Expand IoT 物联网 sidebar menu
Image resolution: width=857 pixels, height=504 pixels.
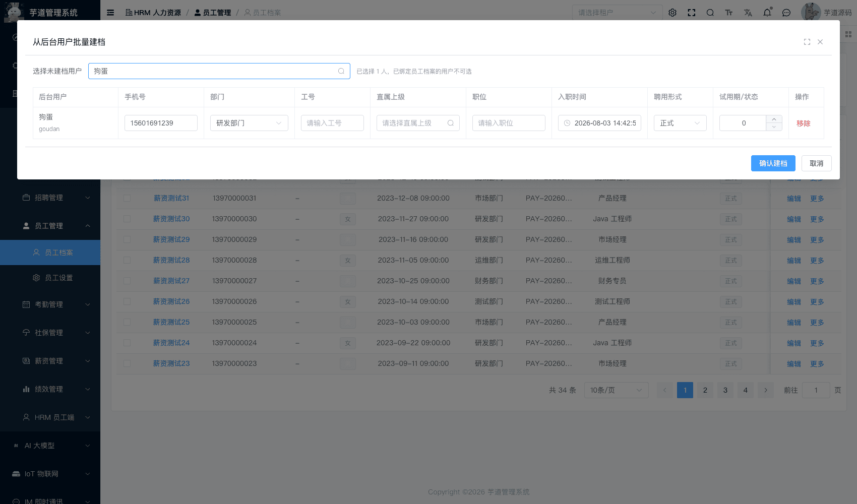[50, 474]
